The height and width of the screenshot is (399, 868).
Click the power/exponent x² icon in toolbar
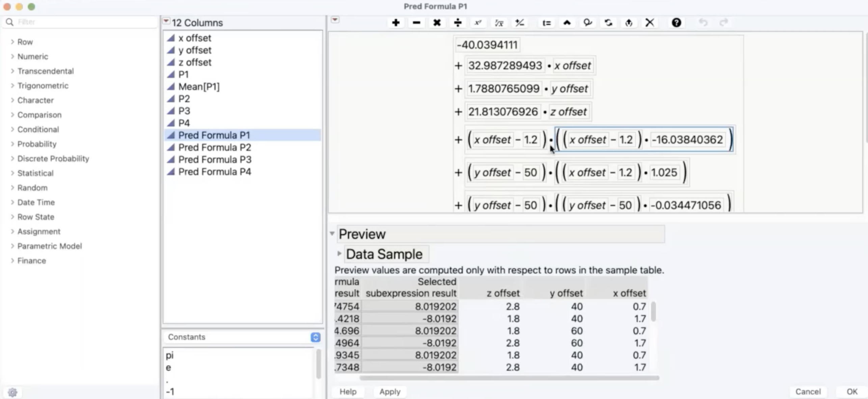coord(478,23)
